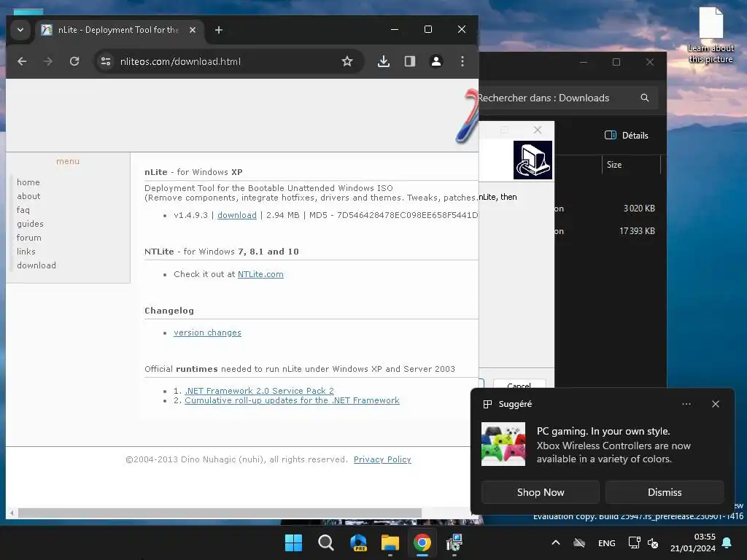
Task: Bookmark this page with the star icon
Action: point(347,61)
